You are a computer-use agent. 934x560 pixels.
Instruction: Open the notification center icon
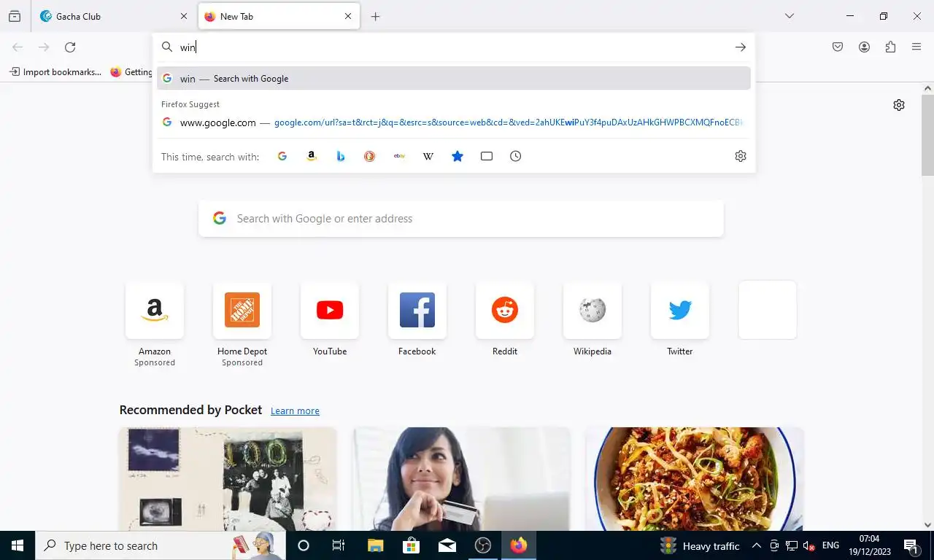[911, 545]
